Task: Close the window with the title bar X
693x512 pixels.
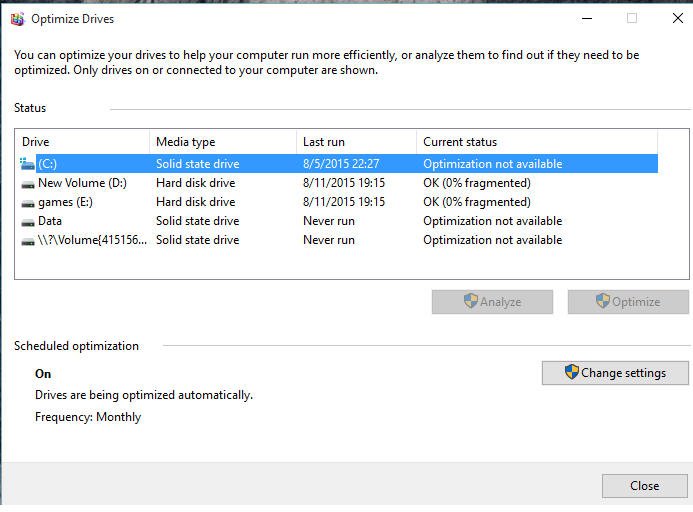Action: click(x=678, y=18)
